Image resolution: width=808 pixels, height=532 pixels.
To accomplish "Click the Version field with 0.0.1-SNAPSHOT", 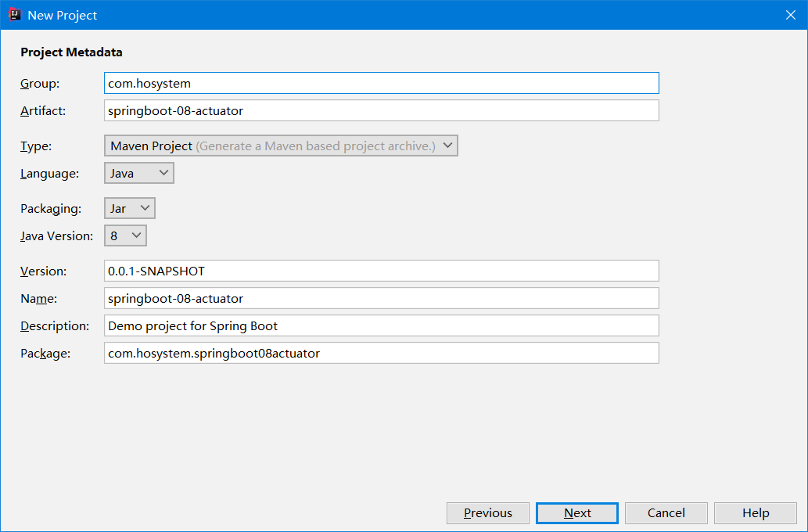I will click(x=382, y=271).
